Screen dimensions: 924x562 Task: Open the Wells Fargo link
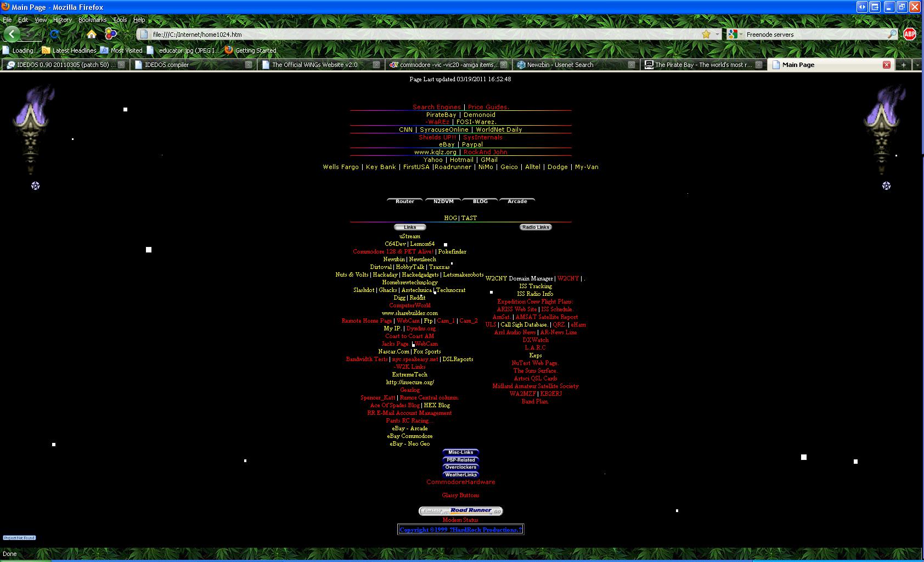[x=340, y=167]
